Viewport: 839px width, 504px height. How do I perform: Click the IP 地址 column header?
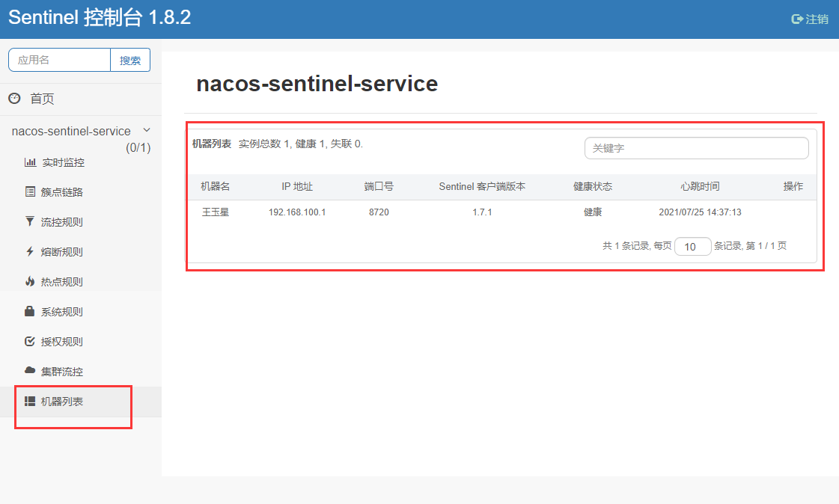pyautogui.click(x=297, y=186)
